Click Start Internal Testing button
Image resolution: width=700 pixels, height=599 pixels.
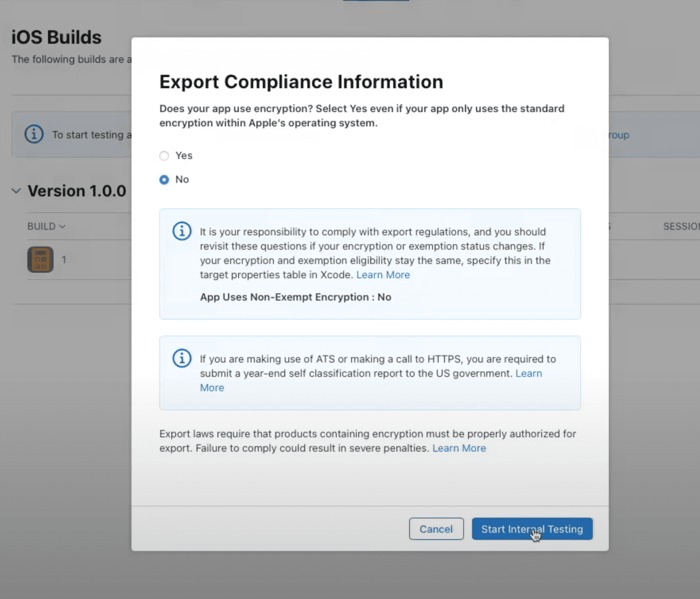pos(532,529)
